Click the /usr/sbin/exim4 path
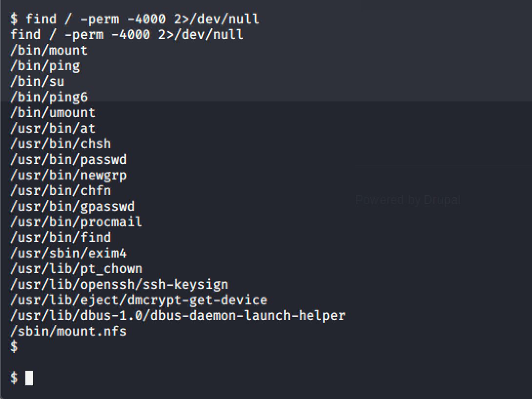Screen dimensions: 532x399 pyautogui.click(x=68, y=253)
